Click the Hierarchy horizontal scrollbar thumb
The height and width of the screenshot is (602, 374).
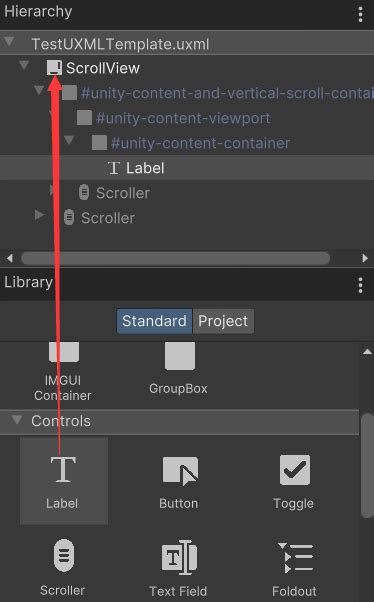click(175, 258)
